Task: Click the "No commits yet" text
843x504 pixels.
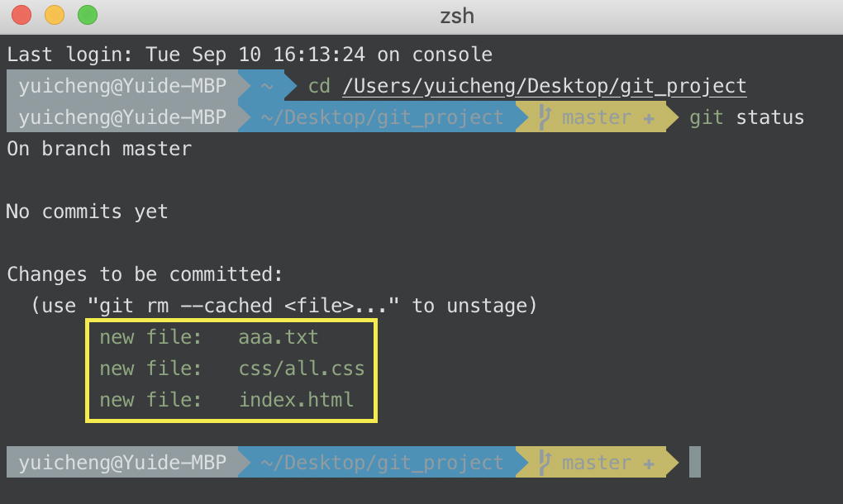Action: 87,212
